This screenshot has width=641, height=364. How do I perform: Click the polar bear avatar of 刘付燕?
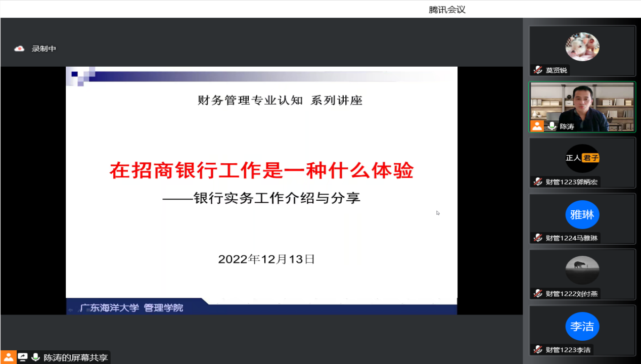coord(582,270)
